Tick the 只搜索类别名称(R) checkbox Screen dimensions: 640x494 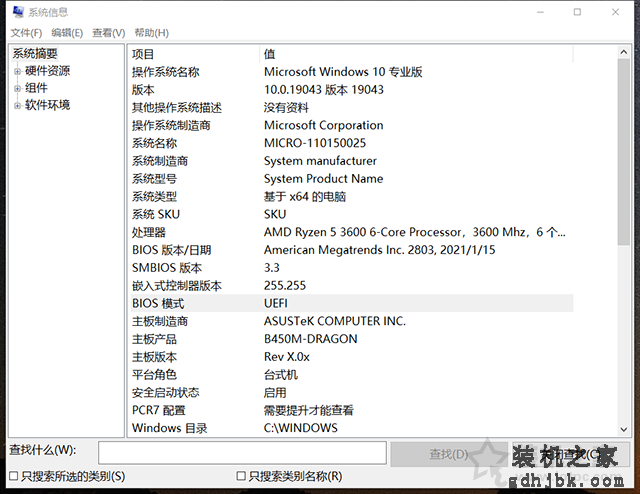pos(241,476)
